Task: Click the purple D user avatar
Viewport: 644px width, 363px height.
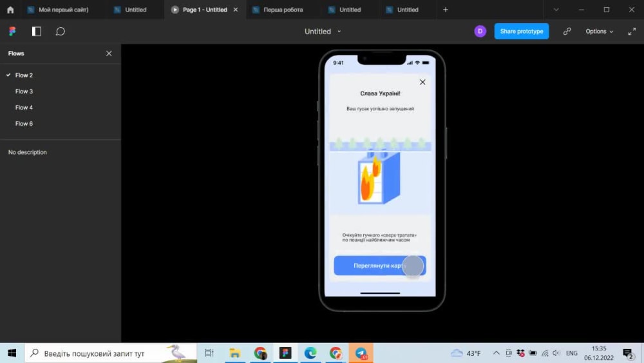Action: coord(480,31)
